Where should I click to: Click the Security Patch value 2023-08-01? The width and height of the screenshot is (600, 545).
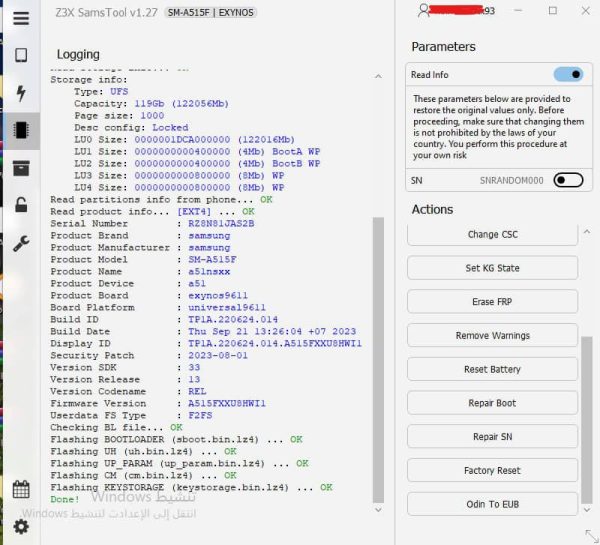click(218, 356)
